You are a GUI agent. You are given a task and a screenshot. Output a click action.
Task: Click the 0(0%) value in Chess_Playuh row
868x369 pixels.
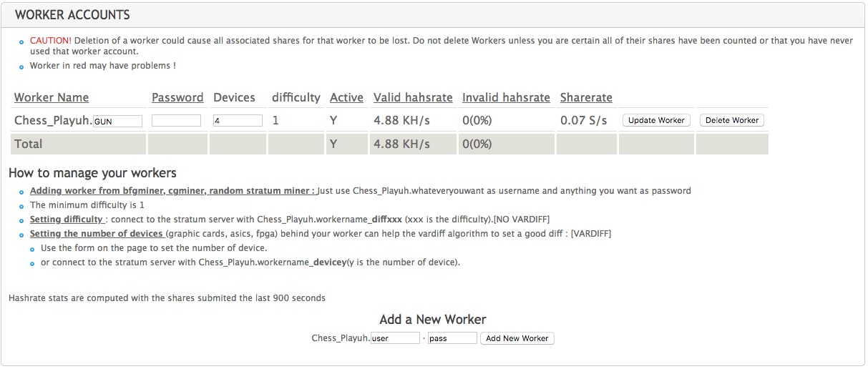click(477, 120)
